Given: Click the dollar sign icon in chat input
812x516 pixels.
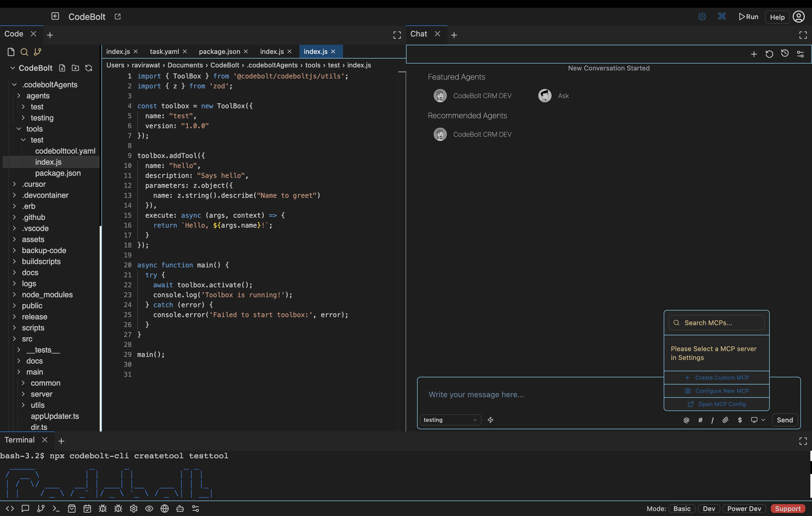Looking at the screenshot, I should (740, 420).
